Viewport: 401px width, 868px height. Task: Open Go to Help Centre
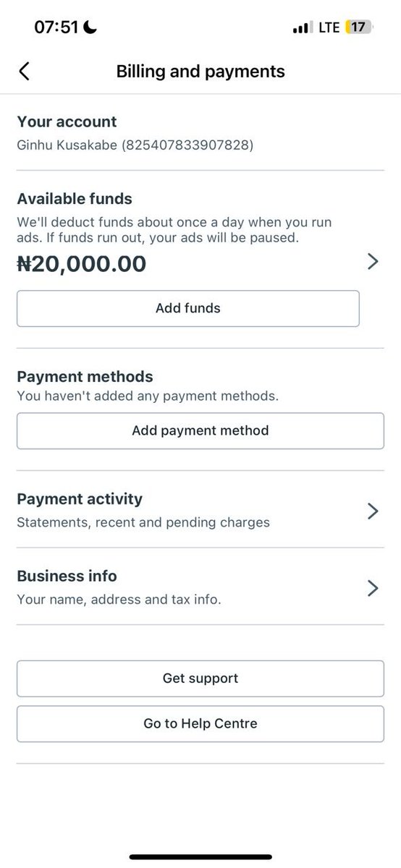pyautogui.click(x=200, y=723)
